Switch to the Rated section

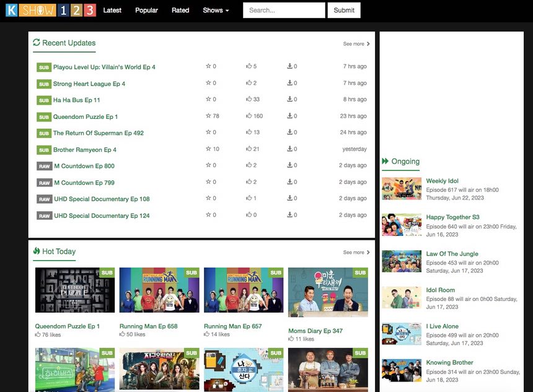click(180, 10)
